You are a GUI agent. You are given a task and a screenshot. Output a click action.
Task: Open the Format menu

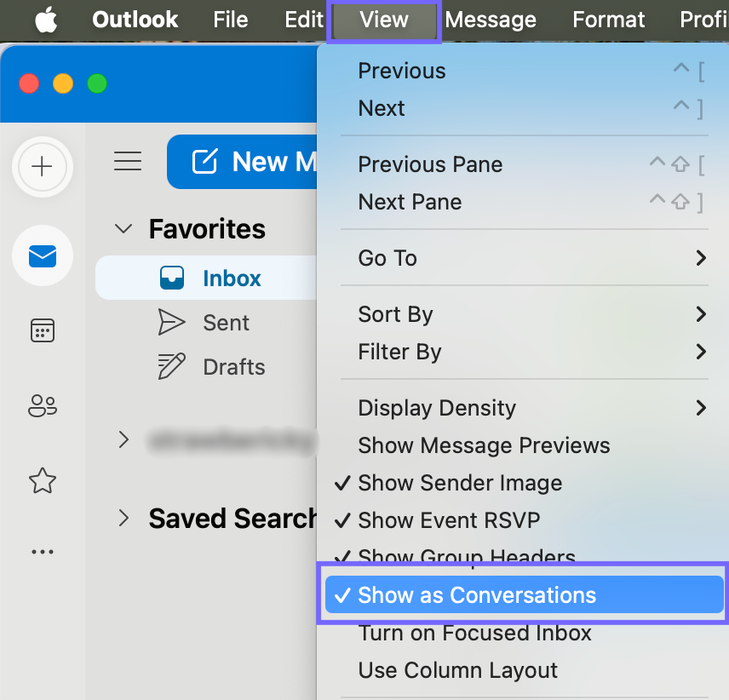(608, 20)
